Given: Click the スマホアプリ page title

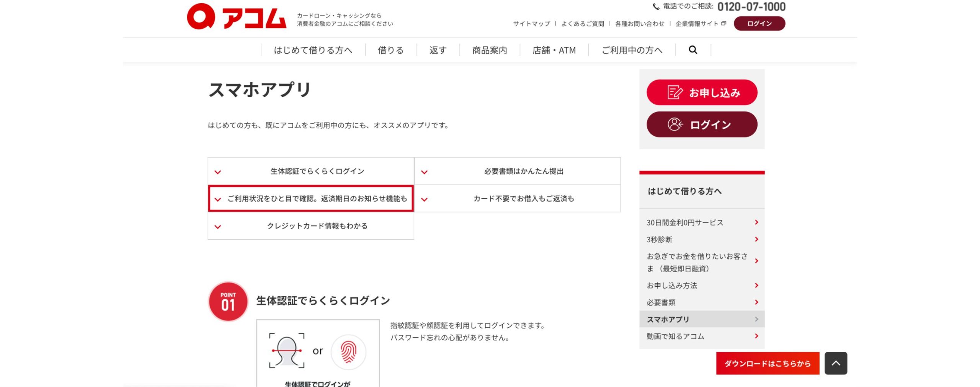Looking at the screenshot, I should [260, 90].
